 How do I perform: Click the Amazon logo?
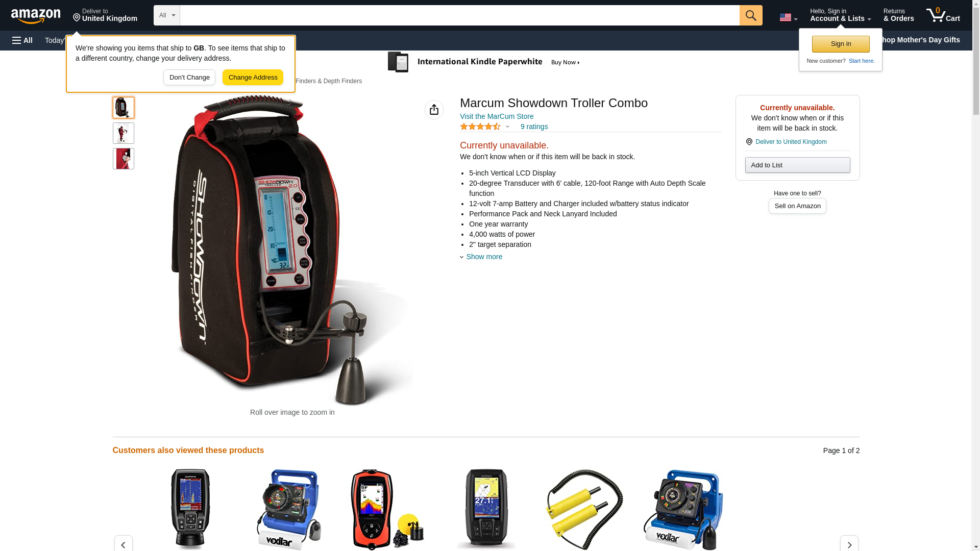point(36,16)
